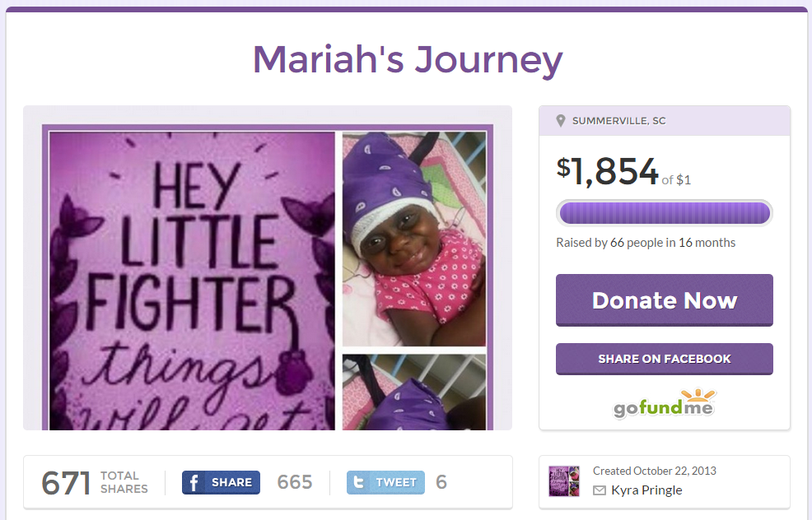Click the 665 Facebook share count

(295, 482)
